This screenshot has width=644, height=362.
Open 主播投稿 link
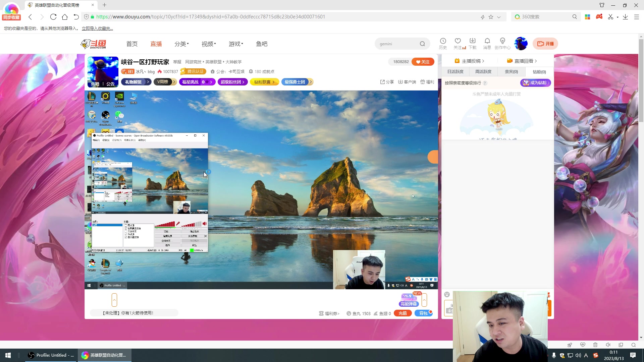coord(469,61)
